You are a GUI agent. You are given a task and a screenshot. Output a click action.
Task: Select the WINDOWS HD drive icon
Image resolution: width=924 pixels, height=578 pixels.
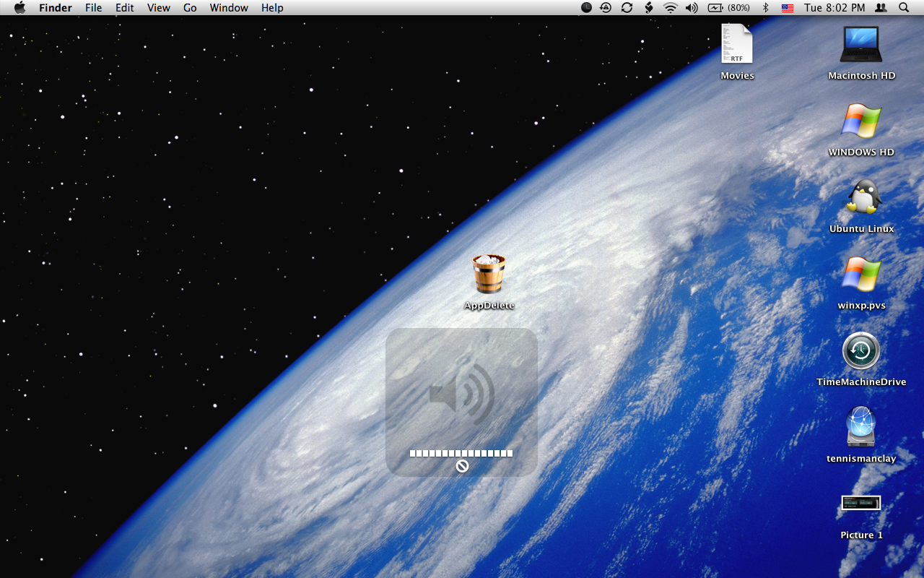pos(860,121)
